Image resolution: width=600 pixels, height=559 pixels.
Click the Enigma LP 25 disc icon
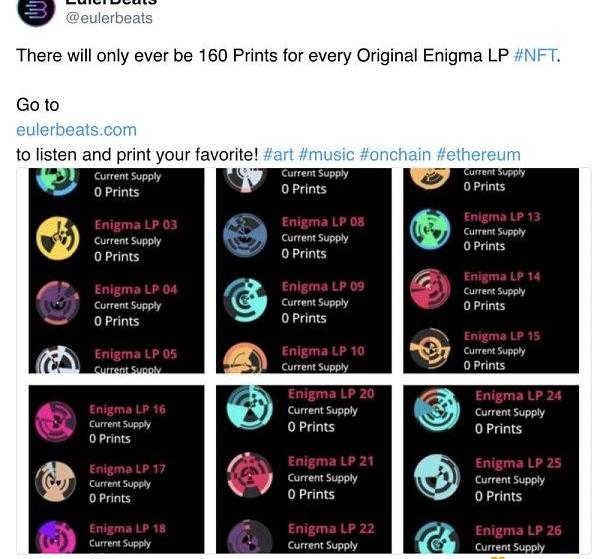coord(436,478)
